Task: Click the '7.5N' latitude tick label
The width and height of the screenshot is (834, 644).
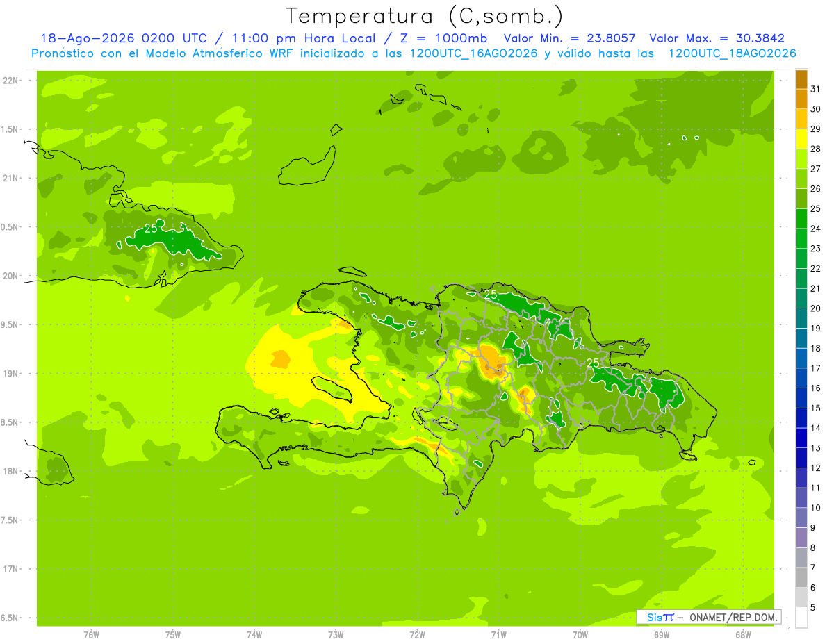Action: tap(9, 520)
